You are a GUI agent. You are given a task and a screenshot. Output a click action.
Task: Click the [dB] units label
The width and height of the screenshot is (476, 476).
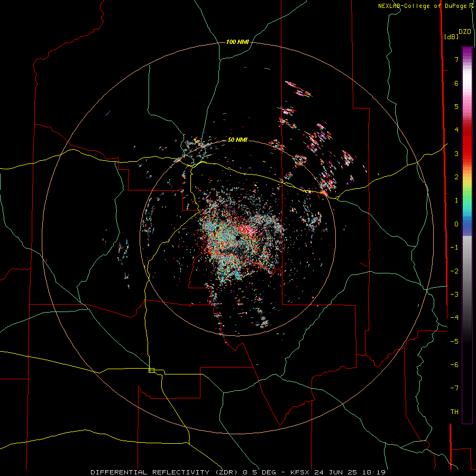click(451, 36)
